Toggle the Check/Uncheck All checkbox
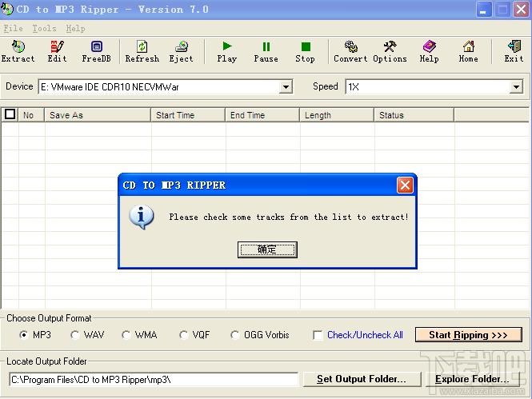Screen dimensions: 532x399 [x=318, y=335]
